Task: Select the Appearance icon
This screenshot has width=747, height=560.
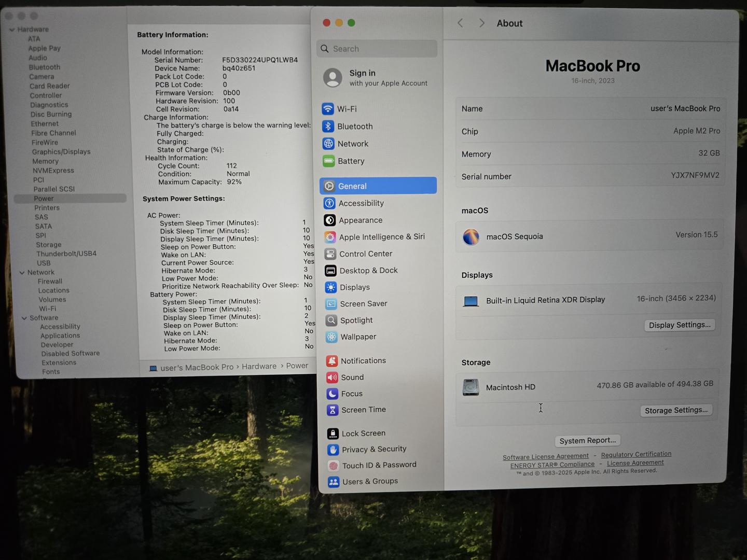Action: 330,220
